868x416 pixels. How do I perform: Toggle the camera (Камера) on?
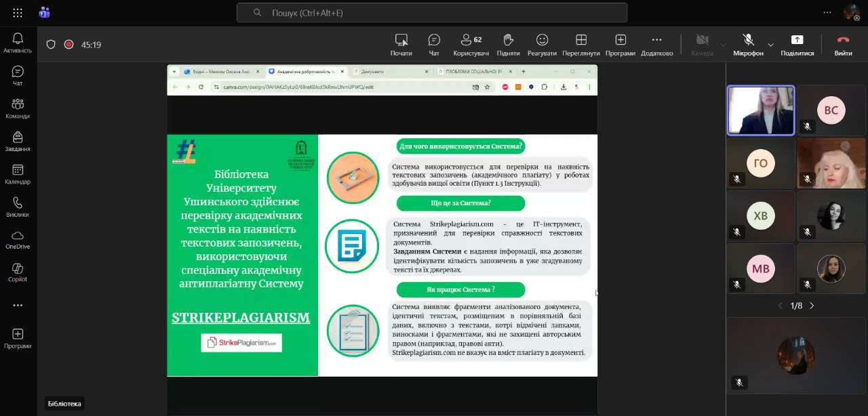coord(702,44)
